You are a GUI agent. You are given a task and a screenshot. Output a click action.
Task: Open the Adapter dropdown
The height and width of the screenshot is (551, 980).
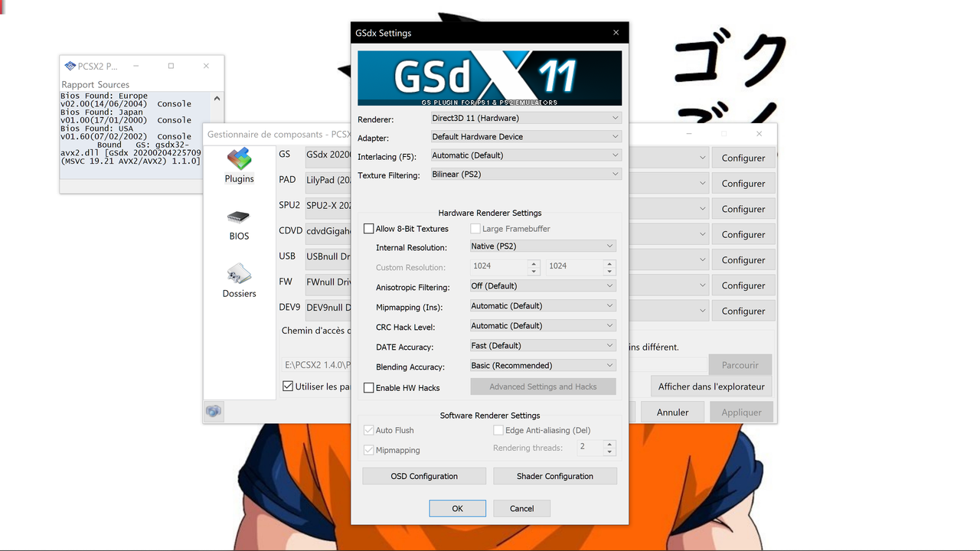[x=526, y=136]
